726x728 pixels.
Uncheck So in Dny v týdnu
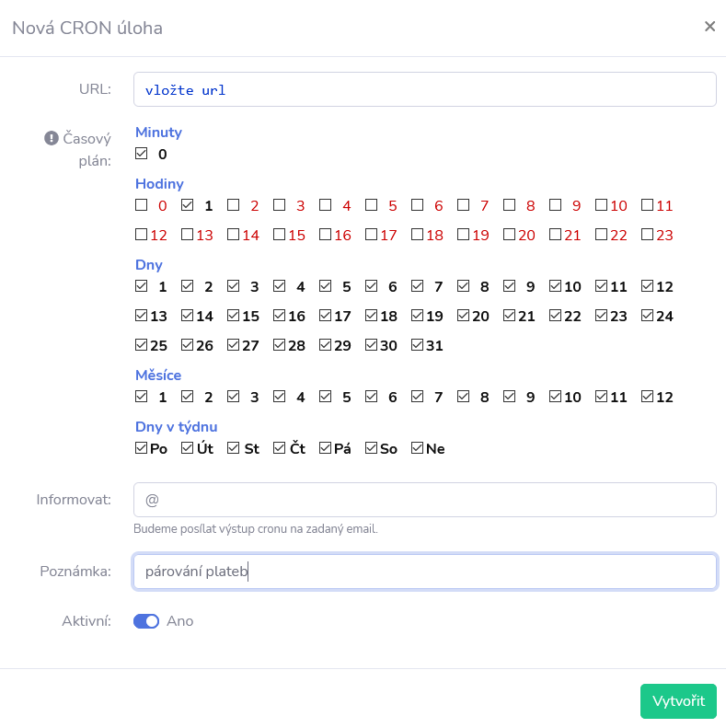pos(372,448)
